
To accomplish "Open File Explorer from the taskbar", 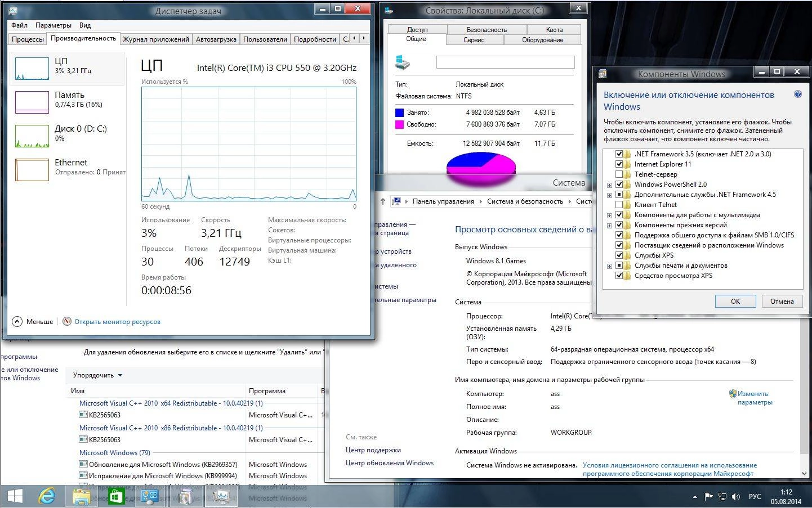I will [x=82, y=496].
